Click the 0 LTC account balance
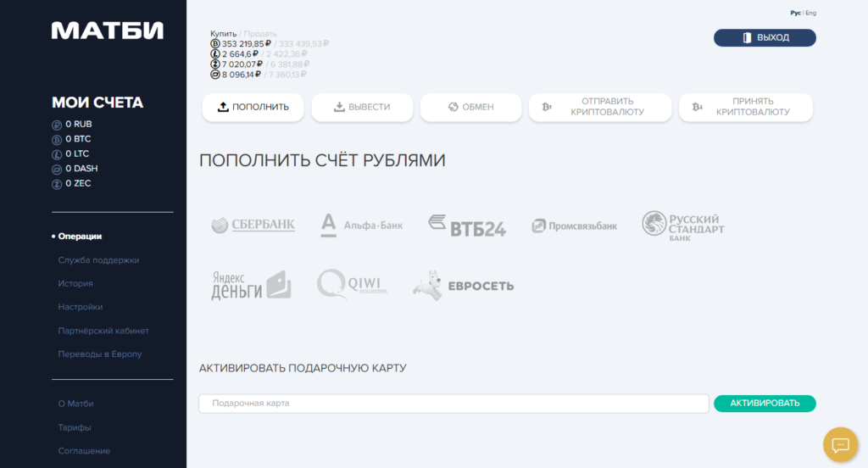Viewport: 868px width, 468px height. 77,154
